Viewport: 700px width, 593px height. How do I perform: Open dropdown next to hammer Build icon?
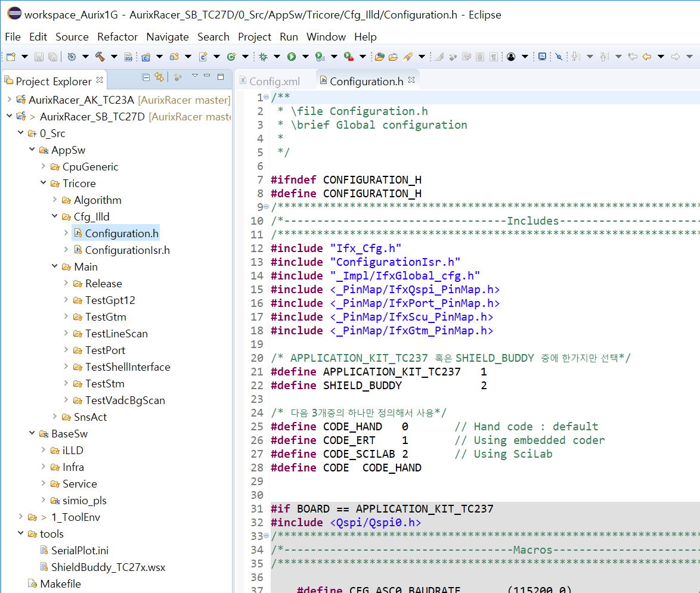click(114, 57)
